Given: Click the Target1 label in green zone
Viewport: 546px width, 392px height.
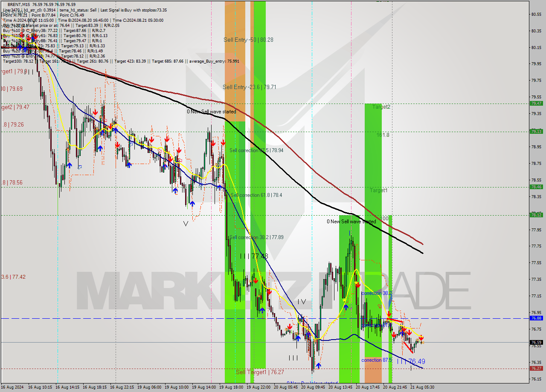Looking at the screenshot, I should (378, 190).
